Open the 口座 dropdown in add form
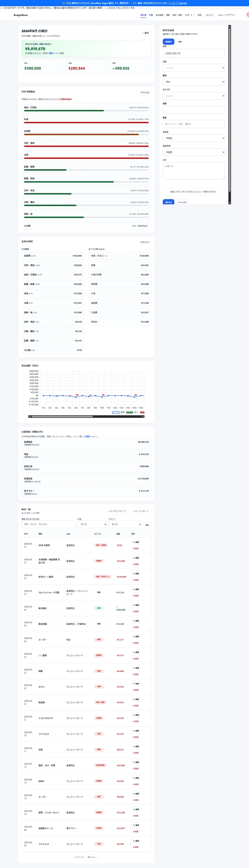This screenshot has height=868, width=249. click(194, 68)
